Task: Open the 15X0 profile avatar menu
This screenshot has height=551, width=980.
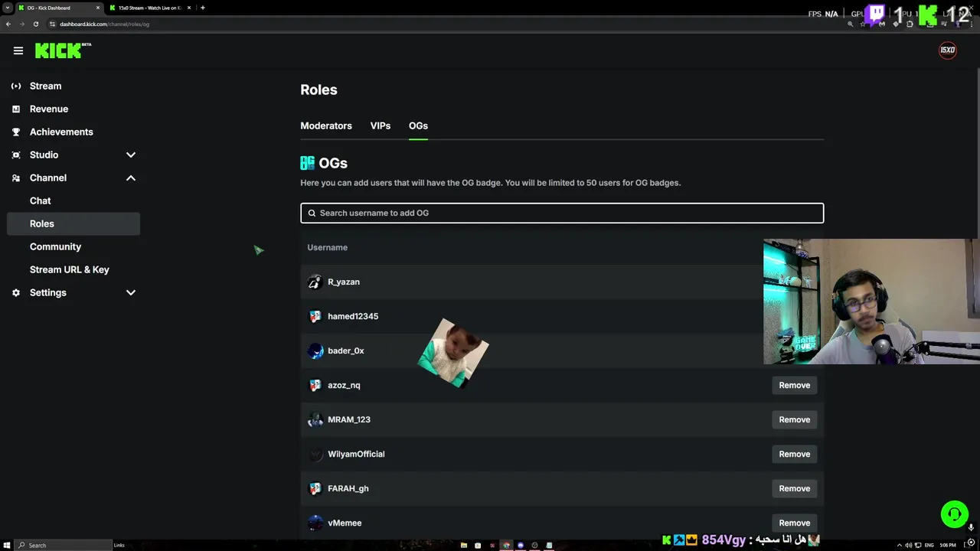Action: tap(948, 51)
